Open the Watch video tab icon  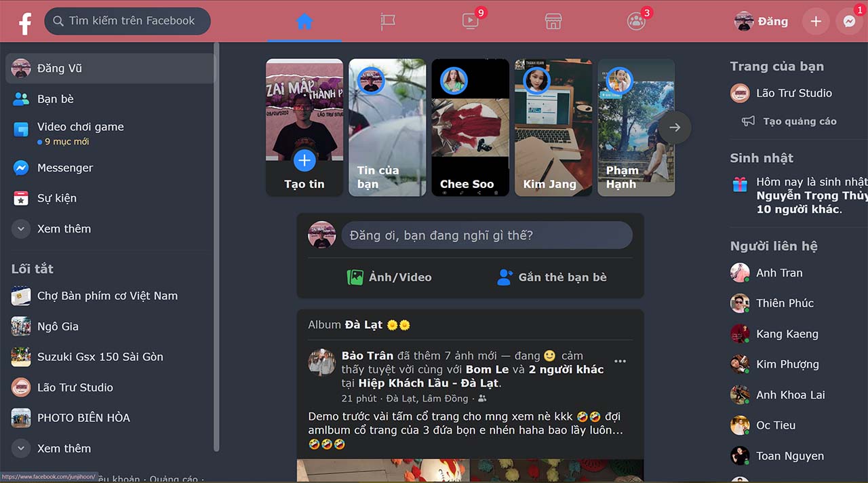pyautogui.click(x=470, y=21)
